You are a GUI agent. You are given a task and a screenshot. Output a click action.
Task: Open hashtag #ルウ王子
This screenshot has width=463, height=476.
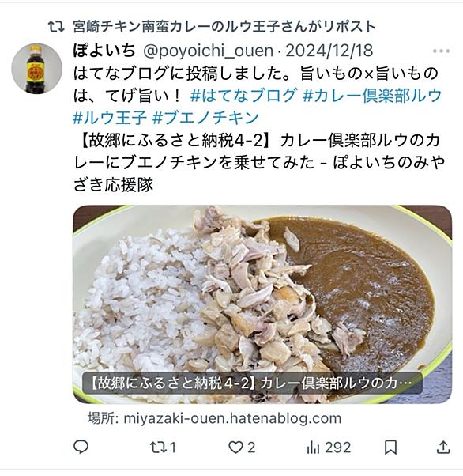click(x=110, y=118)
